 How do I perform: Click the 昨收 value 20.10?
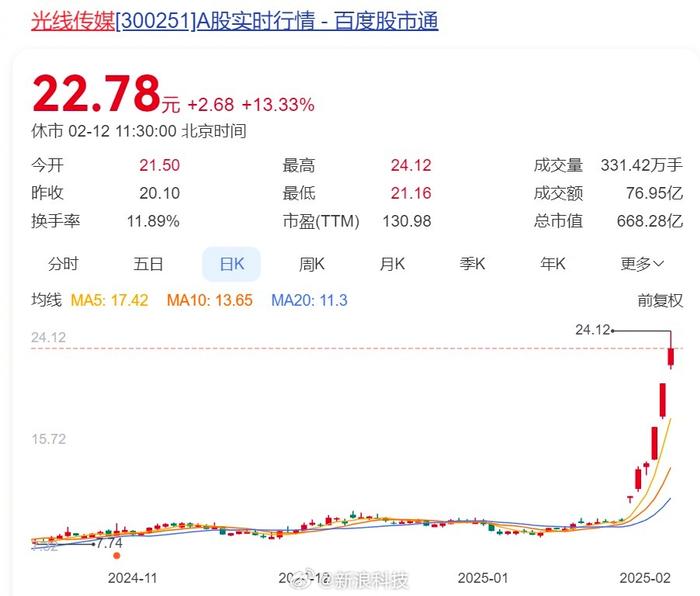(x=159, y=193)
